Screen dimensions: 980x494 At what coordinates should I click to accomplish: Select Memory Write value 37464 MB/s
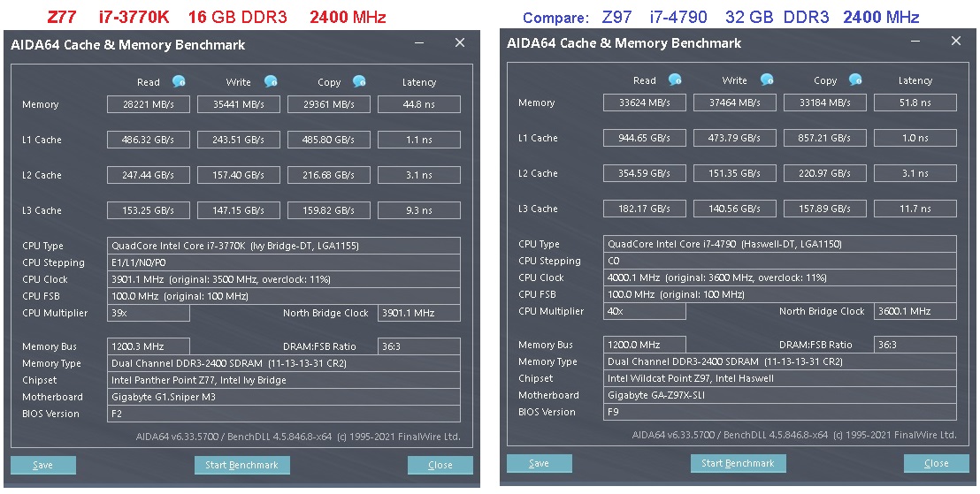735,103
